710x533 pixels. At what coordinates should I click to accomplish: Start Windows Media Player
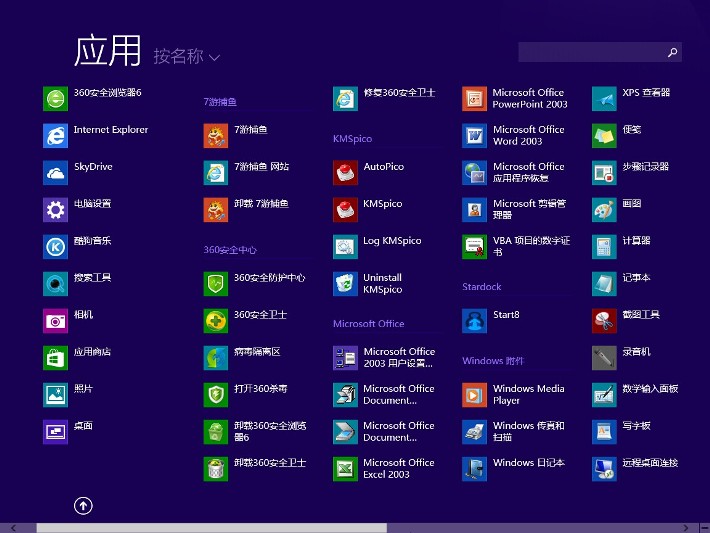(x=474, y=395)
